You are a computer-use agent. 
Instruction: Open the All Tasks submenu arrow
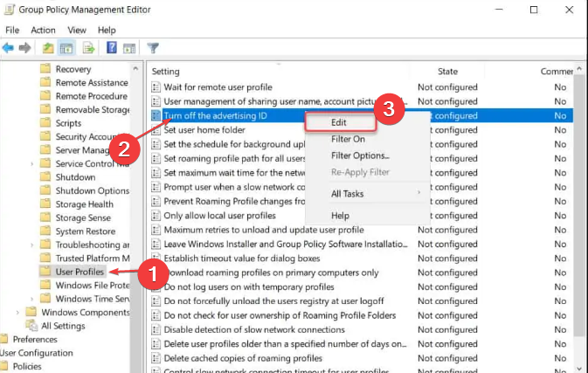pyautogui.click(x=419, y=193)
